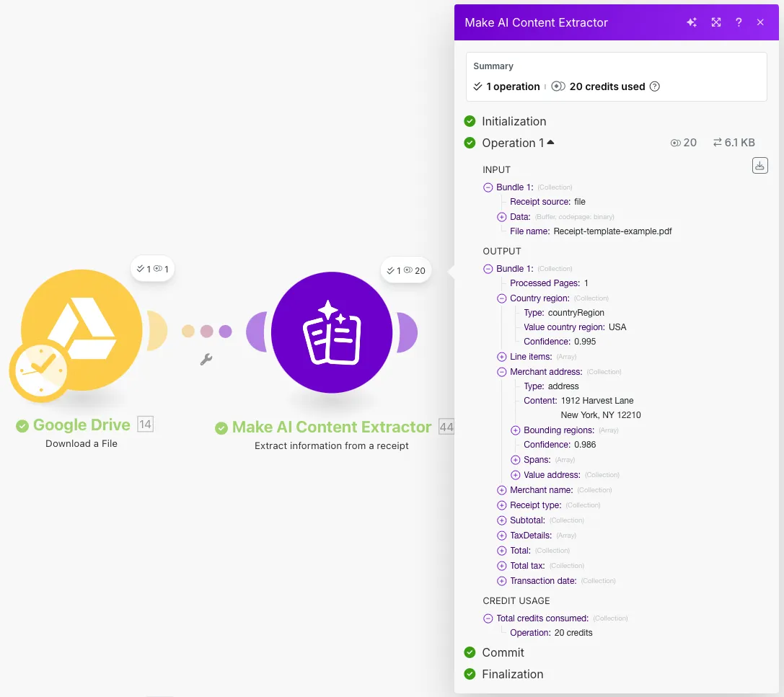Image resolution: width=784 pixels, height=697 pixels.
Task: Open help for Make AI Content Extractor
Action: 739,22
